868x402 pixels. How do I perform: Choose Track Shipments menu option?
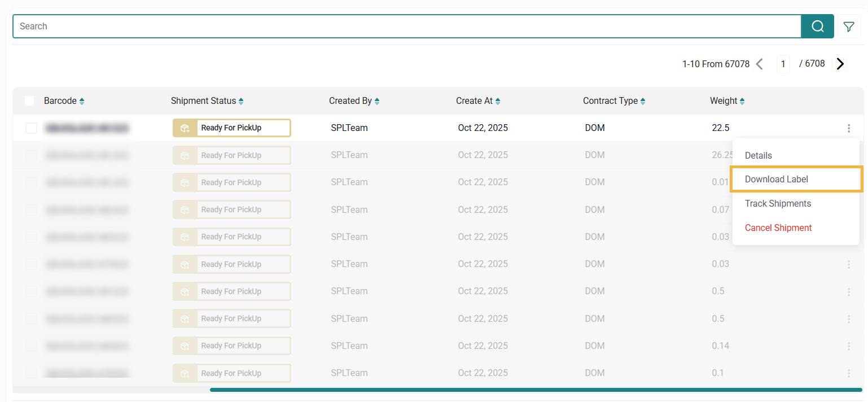point(778,203)
